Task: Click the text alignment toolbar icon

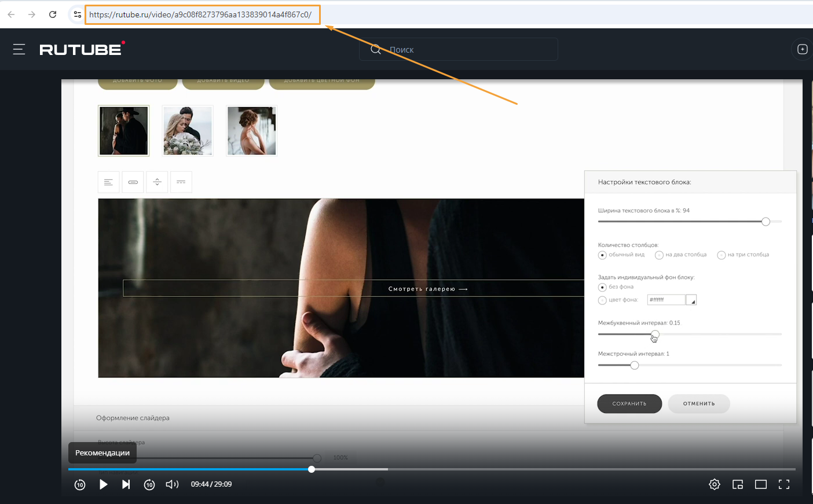Action: (x=108, y=182)
